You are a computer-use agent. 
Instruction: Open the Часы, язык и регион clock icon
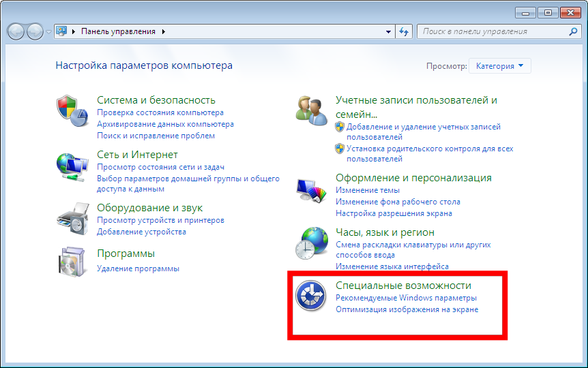[311, 243]
